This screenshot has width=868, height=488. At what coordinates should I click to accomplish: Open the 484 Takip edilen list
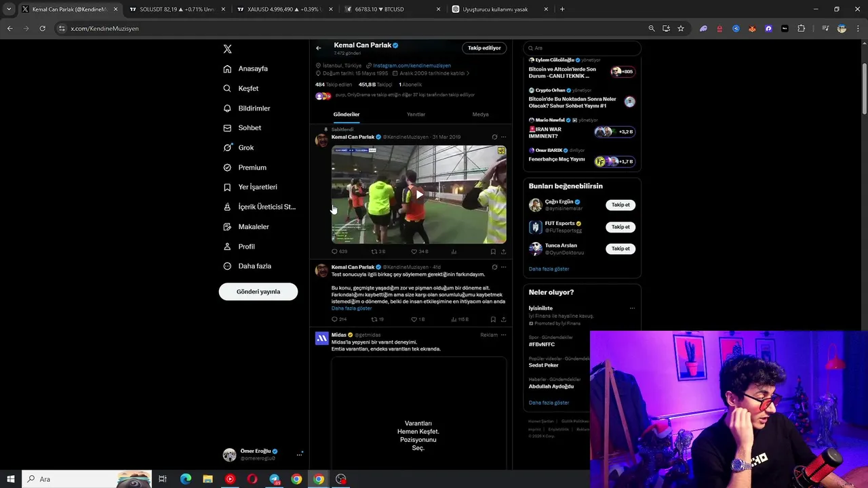coord(334,85)
